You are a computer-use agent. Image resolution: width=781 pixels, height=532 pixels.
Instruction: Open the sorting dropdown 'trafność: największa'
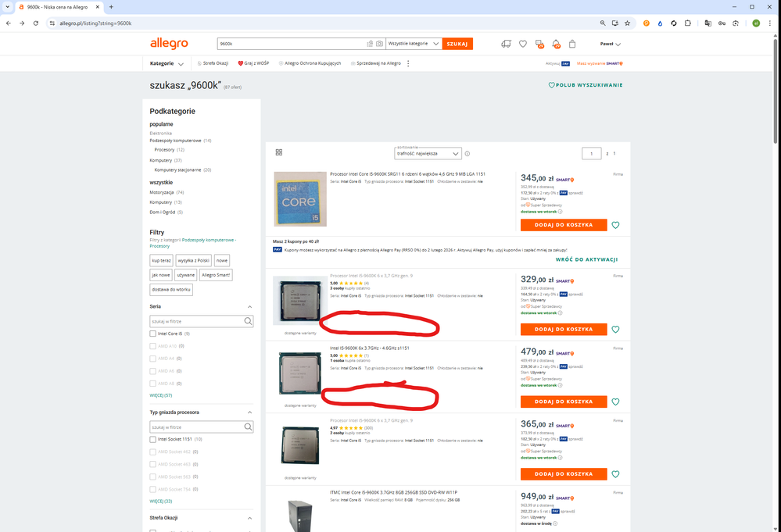[x=428, y=154]
